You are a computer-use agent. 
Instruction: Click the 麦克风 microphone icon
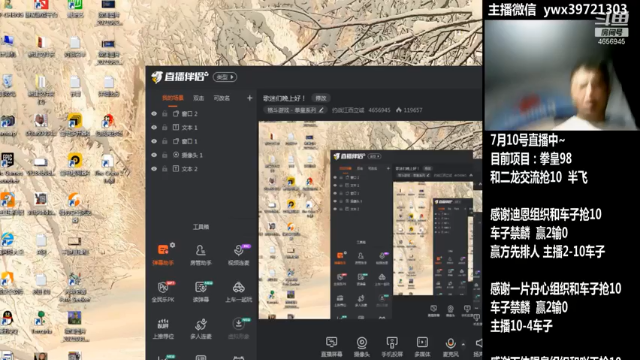[450, 343]
